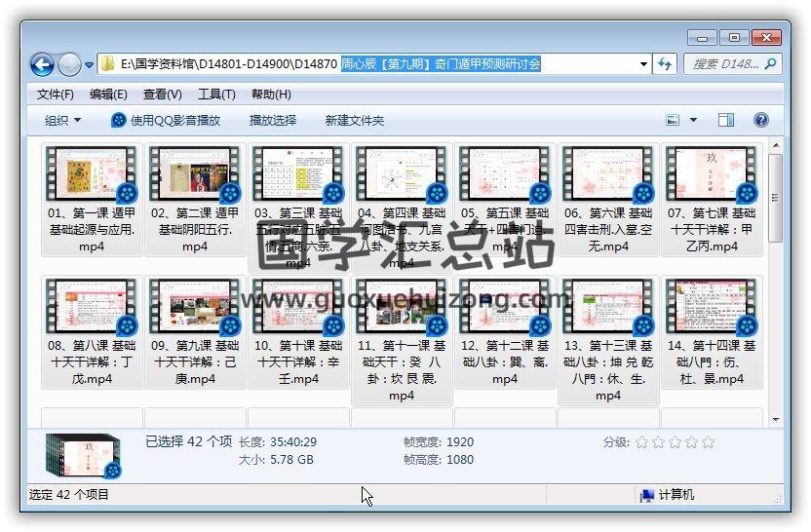Click the vertical scrollbar down arrow
Screen dimensions: 811x532
[776, 420]
